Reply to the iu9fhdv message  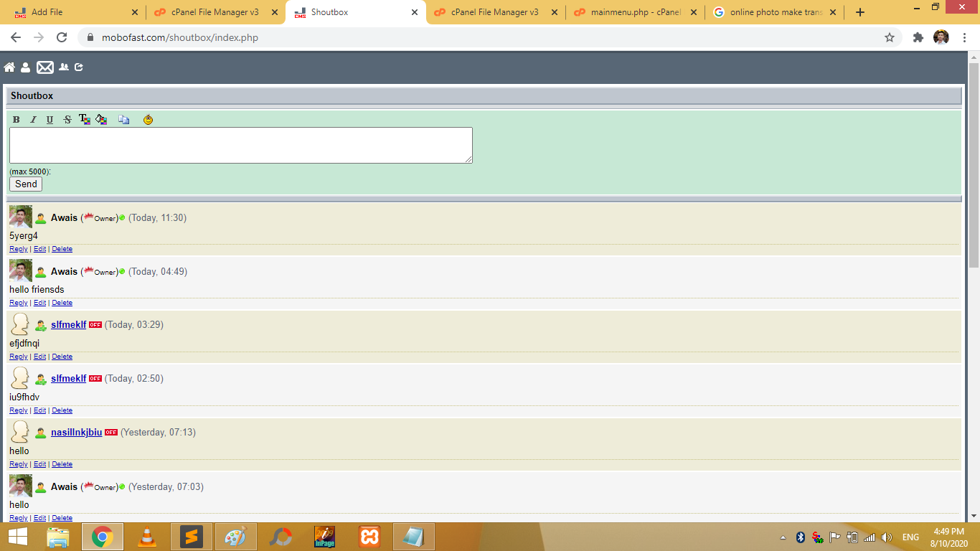(x=19, y=410)
